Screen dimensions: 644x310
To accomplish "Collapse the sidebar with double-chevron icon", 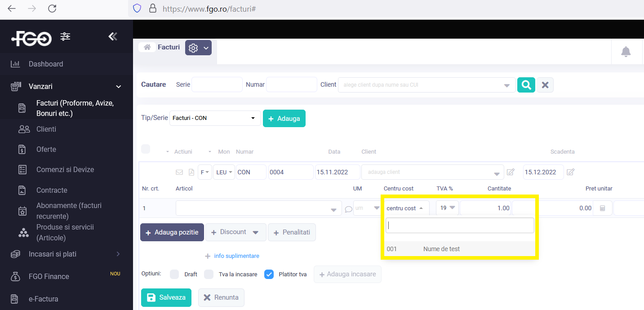I will tap(113, 37).
